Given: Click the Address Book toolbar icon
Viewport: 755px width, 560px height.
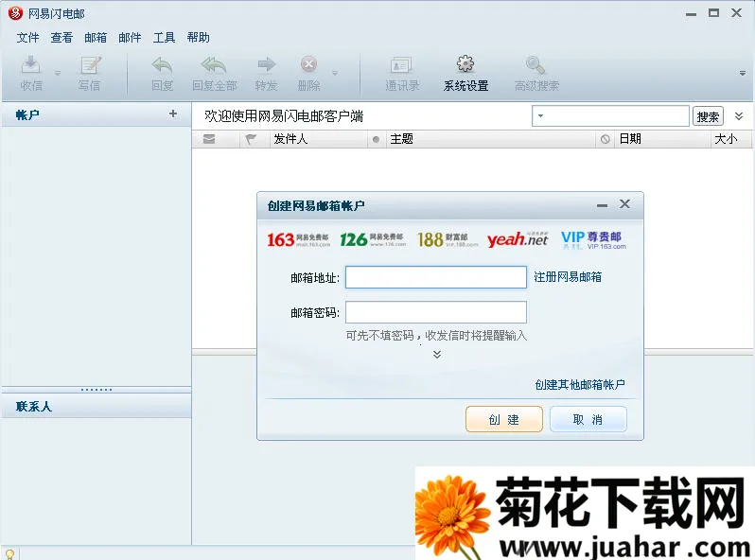Looking at the screenshot, I should (401, 65).
